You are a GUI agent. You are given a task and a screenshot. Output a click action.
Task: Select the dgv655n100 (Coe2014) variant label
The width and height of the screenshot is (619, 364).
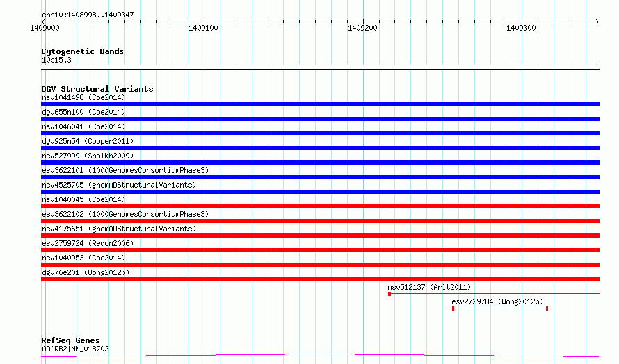point(83,112)
